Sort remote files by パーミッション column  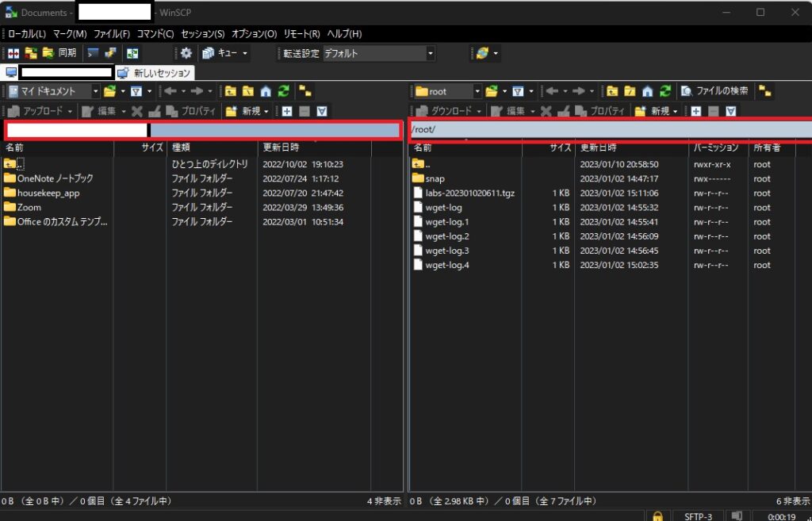tap(715, 147)
